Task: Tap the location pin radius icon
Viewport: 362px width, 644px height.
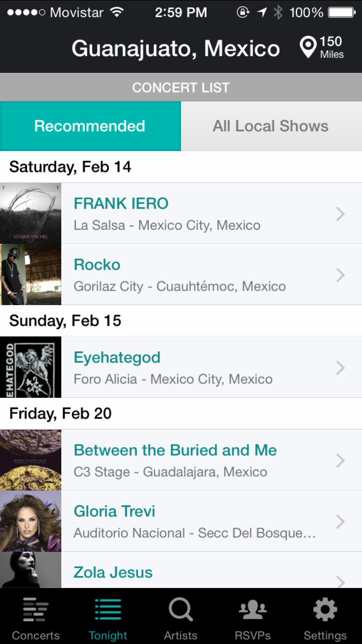Action: (x=308, y=48)
